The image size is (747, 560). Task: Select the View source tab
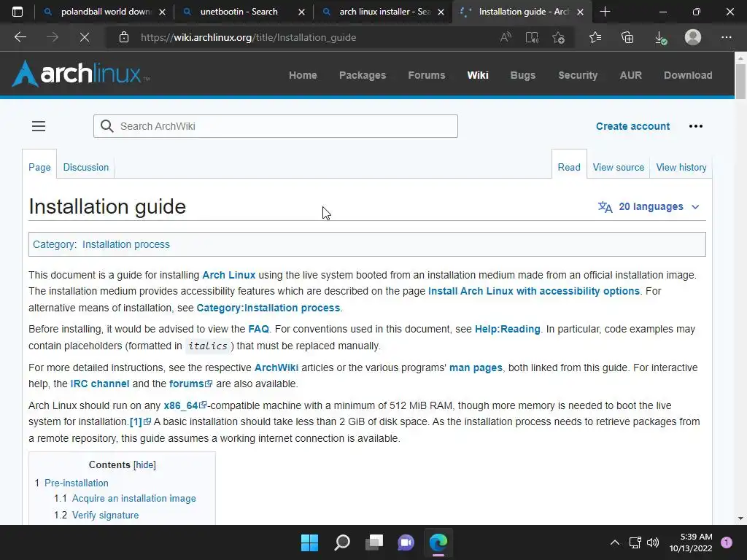pos(619,167)
